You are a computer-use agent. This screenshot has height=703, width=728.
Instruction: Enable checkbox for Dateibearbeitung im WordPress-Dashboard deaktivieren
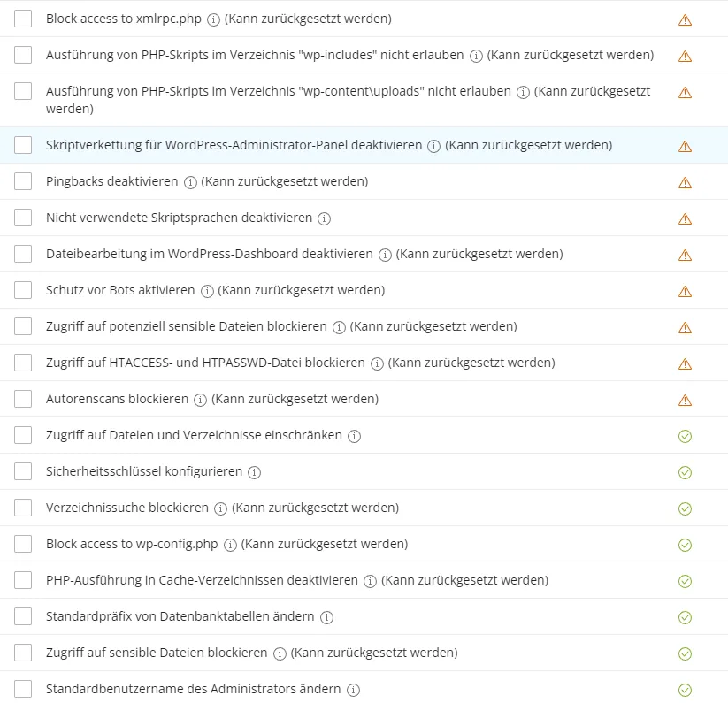pyautogui.click(x=23, y=254)
